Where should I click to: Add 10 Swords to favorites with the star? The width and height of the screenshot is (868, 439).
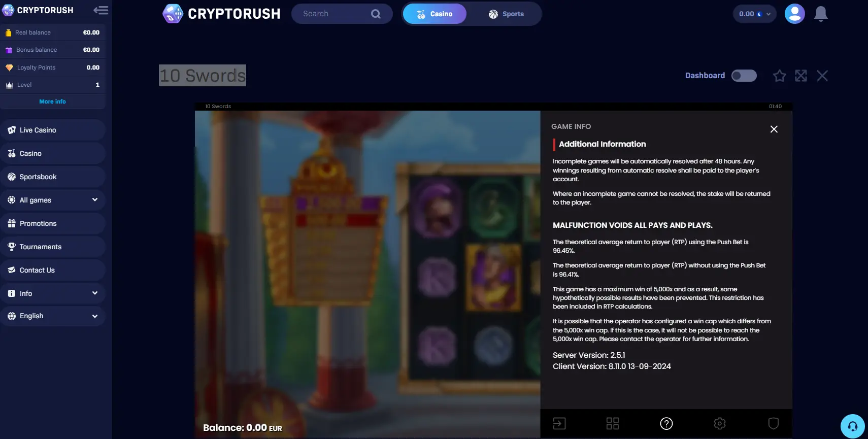click(779, 76)
